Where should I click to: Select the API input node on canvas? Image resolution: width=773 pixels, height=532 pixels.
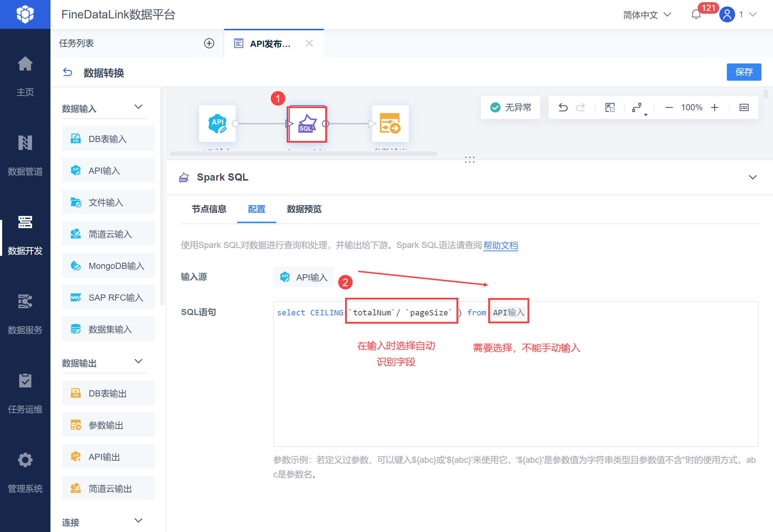[x=217, y=124]
